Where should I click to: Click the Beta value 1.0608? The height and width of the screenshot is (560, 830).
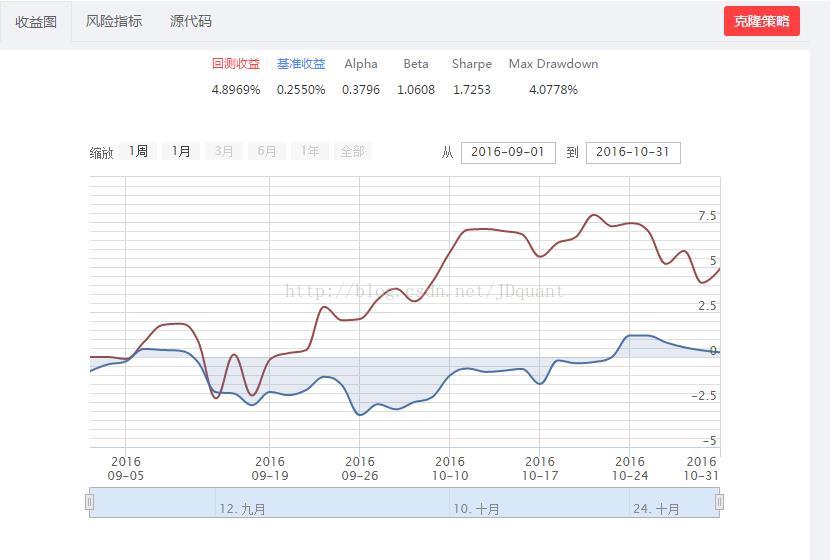pyautogui.click(x=416, y=89)
